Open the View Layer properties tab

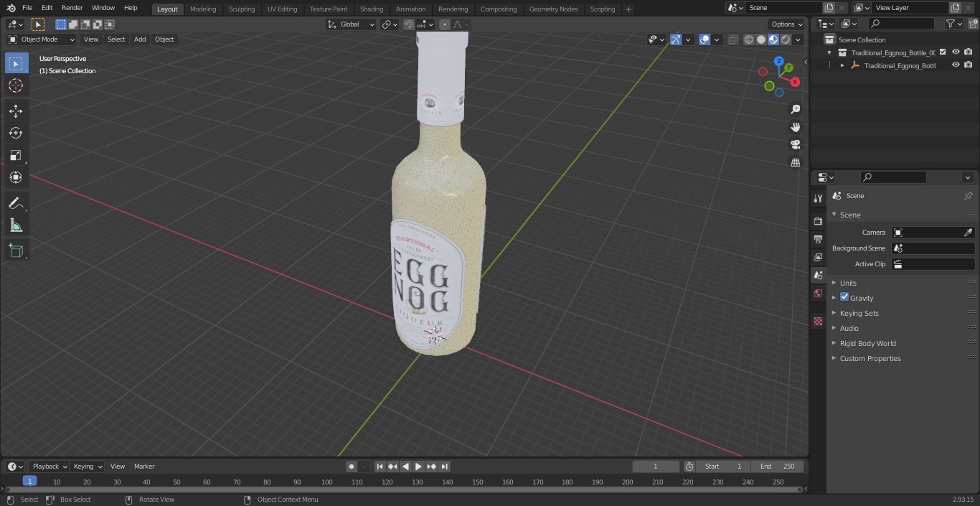point(818,257)
